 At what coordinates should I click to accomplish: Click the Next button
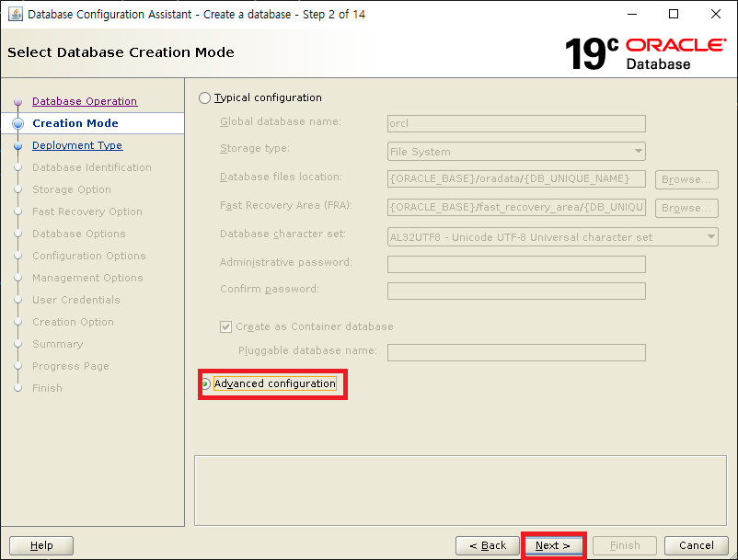point(553,545)
